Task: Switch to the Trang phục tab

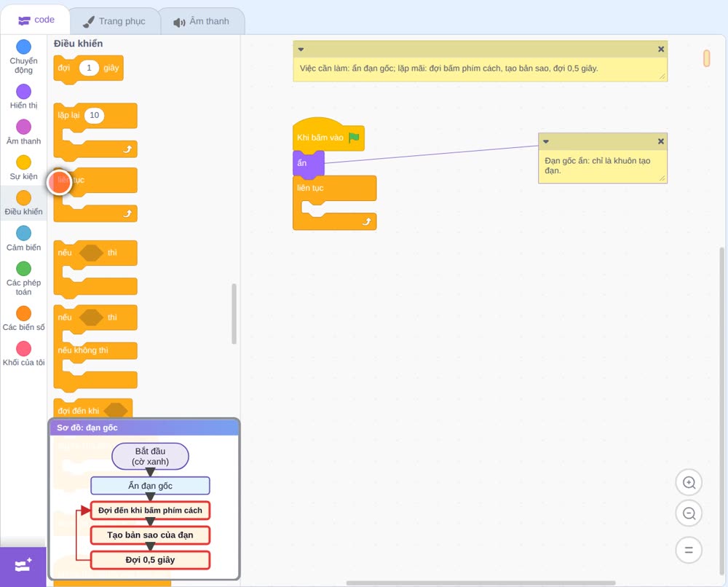Action: pyautogui.click(x=114, y=21)
